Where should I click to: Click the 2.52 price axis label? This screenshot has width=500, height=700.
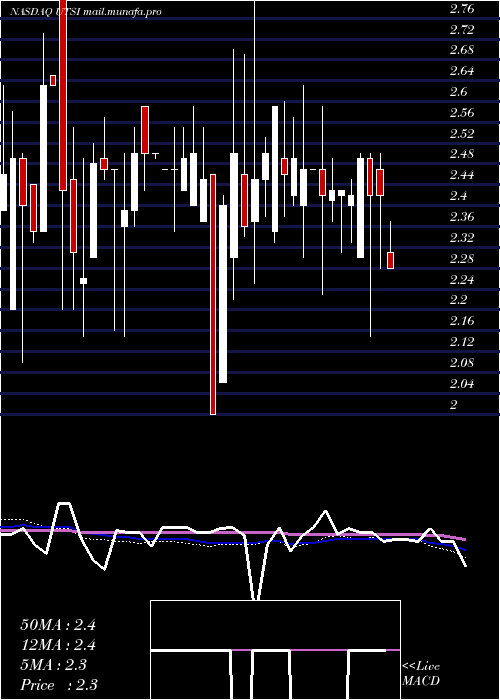pos(462,133)
